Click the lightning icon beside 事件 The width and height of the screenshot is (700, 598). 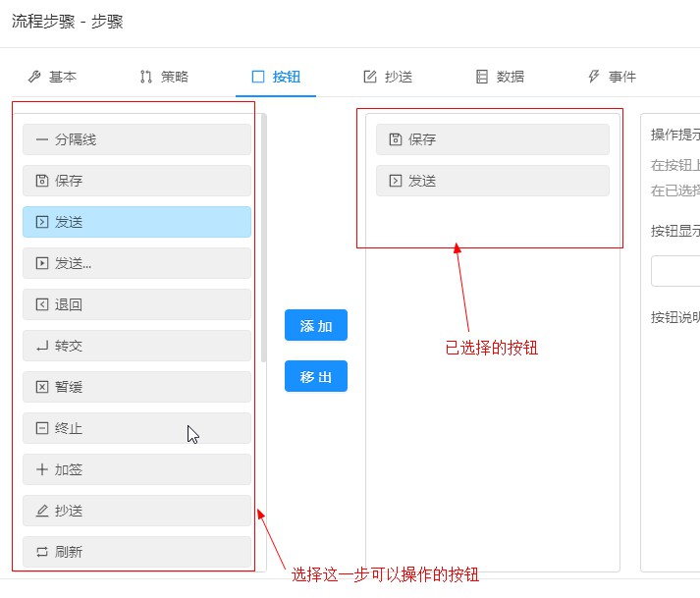tap(594, 77)
